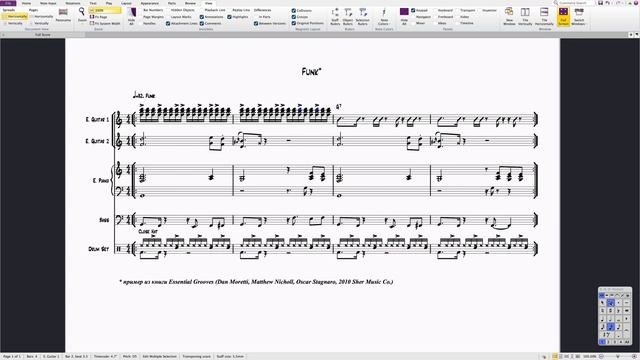Select the E. Guitar 1 staff label
This screenshot has height=360, width=640.
point(97,120)
